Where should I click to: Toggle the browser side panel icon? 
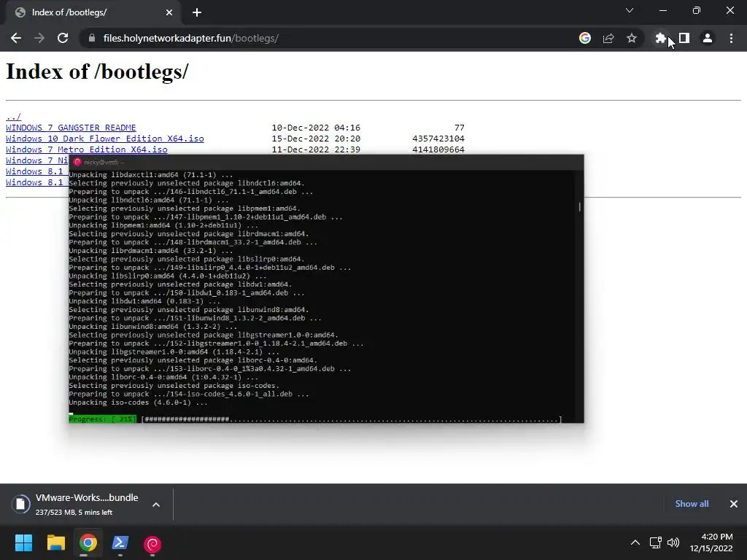684,38
